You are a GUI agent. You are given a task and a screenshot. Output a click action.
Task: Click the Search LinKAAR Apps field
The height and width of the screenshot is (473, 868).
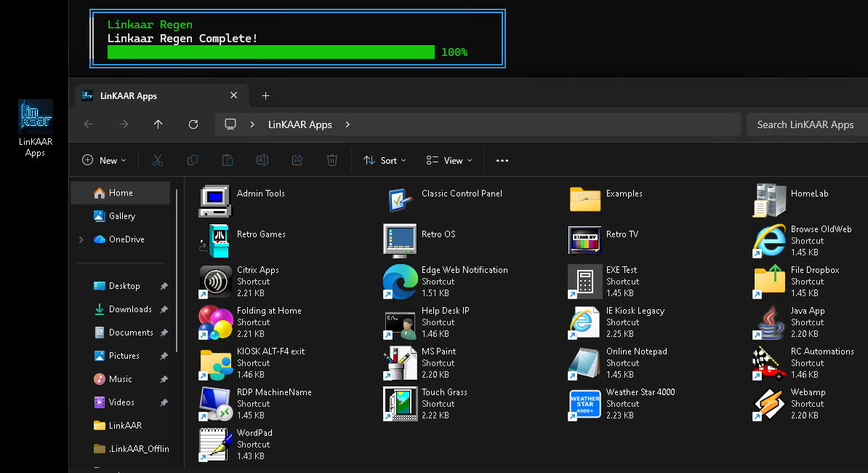(807, 124)
